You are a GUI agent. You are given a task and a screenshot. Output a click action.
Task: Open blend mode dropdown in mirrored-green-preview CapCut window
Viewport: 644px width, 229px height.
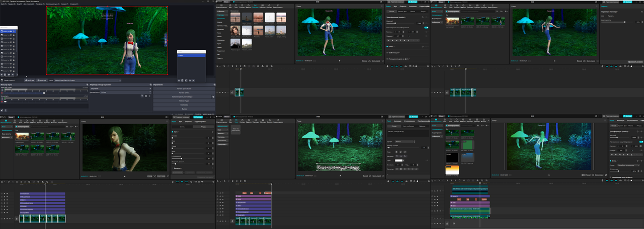point(628,165)
